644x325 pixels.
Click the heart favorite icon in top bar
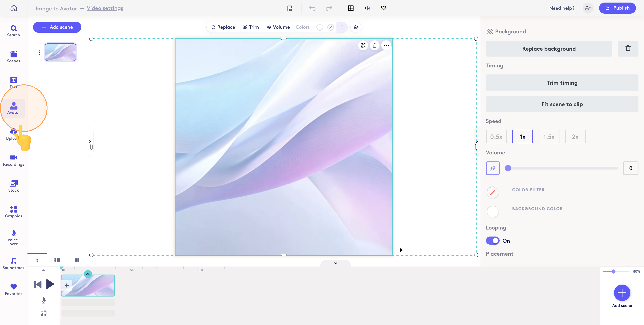(x=383, y=8)
